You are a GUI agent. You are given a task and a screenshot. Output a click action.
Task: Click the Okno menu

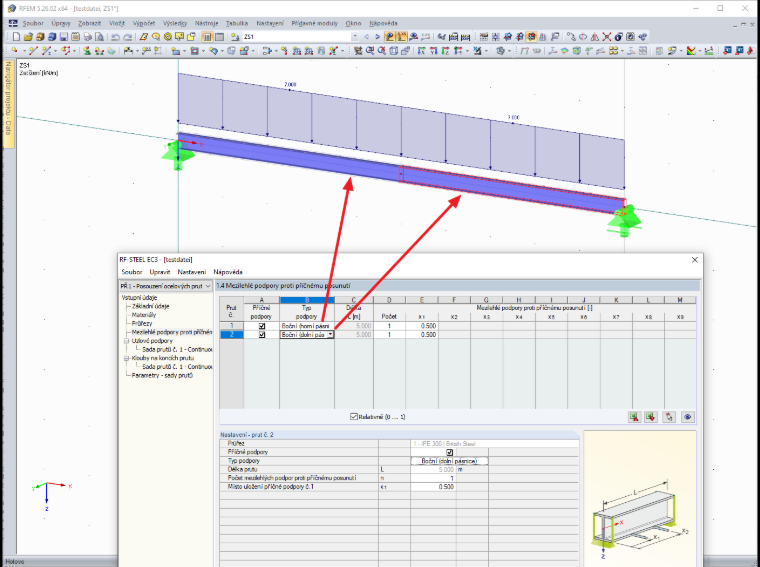pyautogui.click(x=353, y=23)
